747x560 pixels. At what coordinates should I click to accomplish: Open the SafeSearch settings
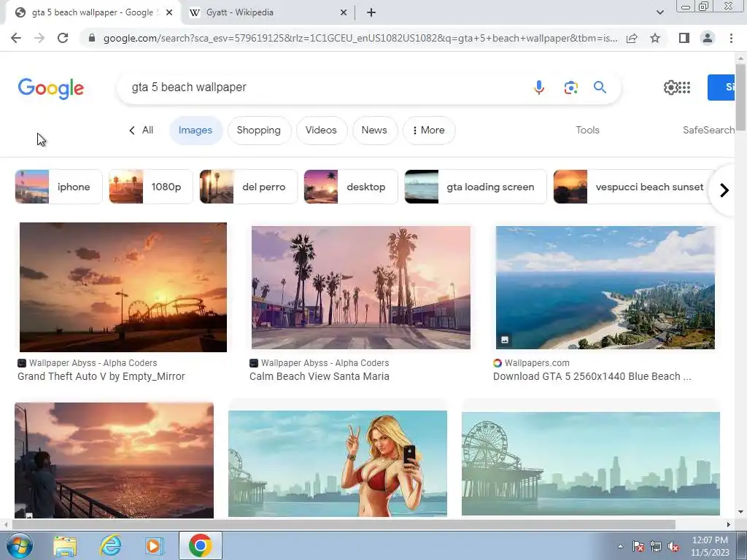pyautogui.click(x=708, y=130)
